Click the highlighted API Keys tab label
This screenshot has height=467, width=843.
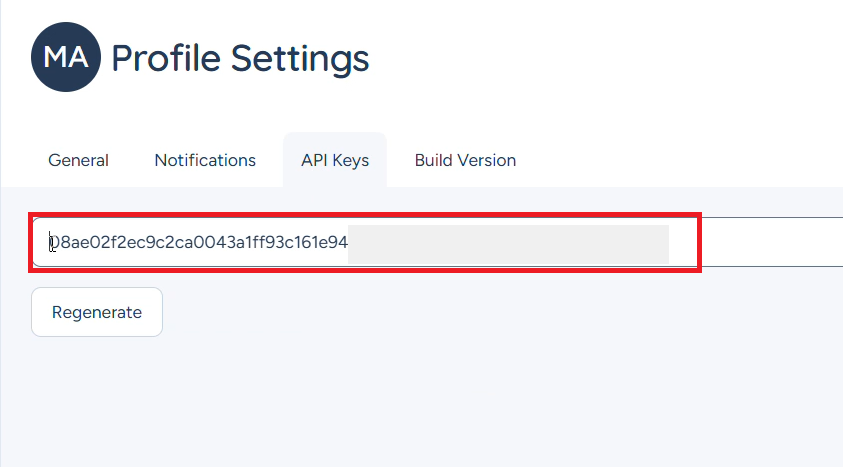[x=335, y=160]
